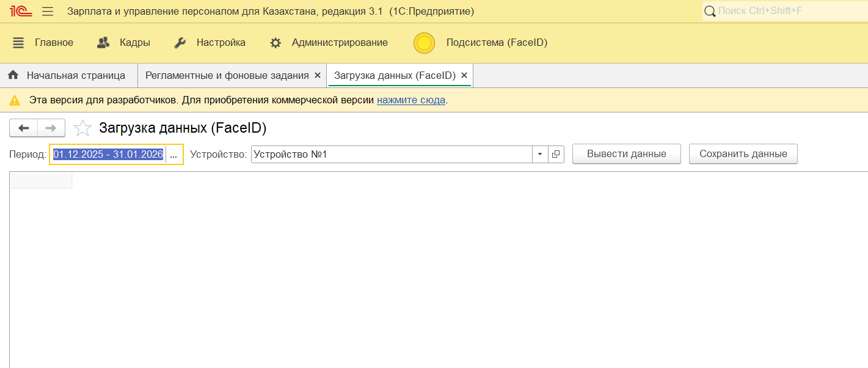Viewport: 868px width, 368px height.
Task: Click the yellow Подсистема (FaceID) icon
Action: point(424,43)
